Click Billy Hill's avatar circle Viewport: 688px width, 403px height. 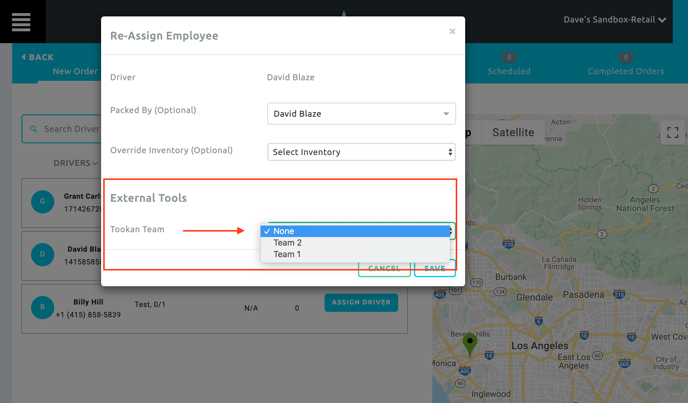pos(43,307)
